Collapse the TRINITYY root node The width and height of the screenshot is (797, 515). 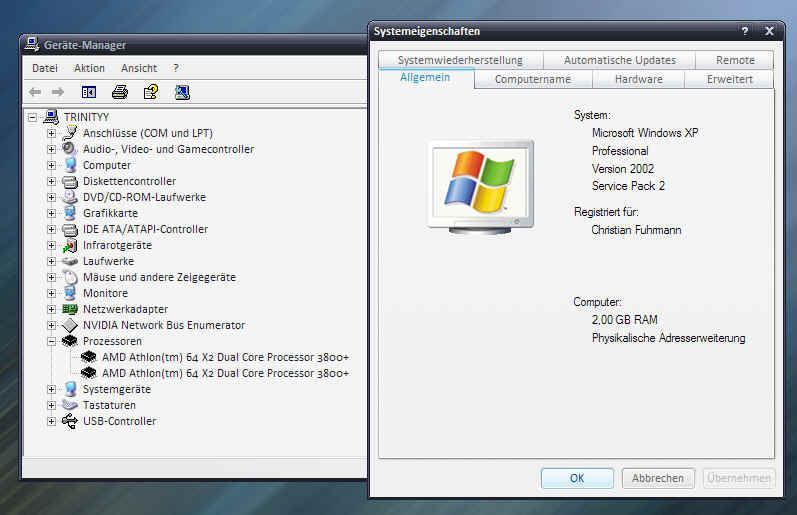pos(33,117)
